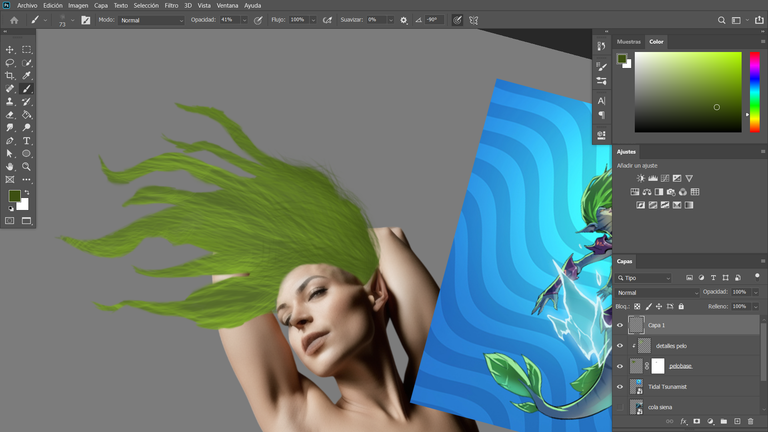This screenshot has height=432, width=768.
Task: Click the Brightness/Contrast adjustment icon
Action: point(641,178)
